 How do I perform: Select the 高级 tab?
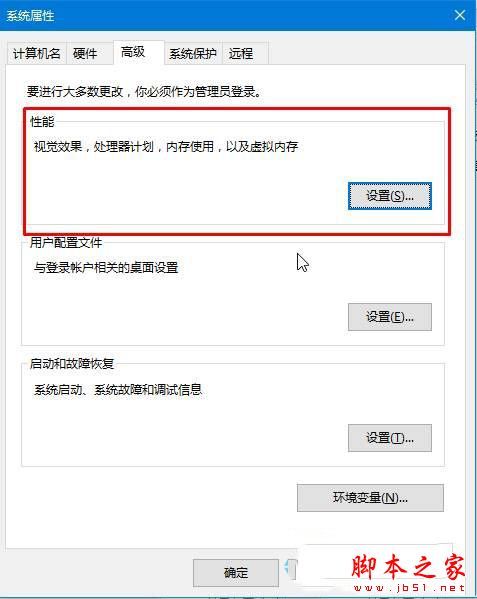click(133, 52)
